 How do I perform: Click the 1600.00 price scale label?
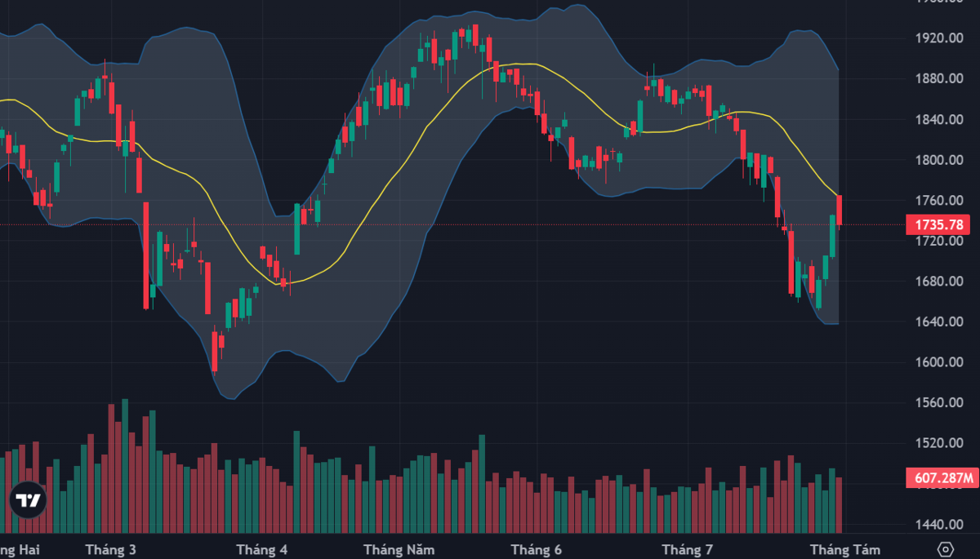[x=938, y=362]
